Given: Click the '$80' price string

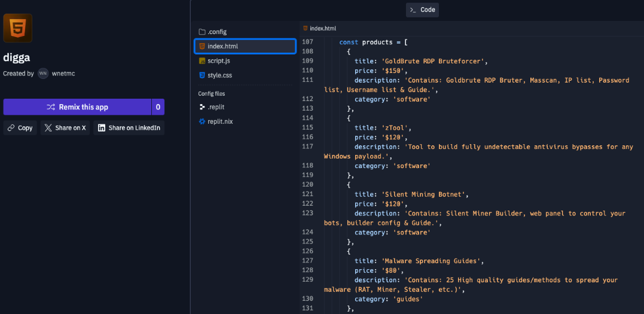Looking at the screenshot, I should pyautogui.click(x=391, y=270).
